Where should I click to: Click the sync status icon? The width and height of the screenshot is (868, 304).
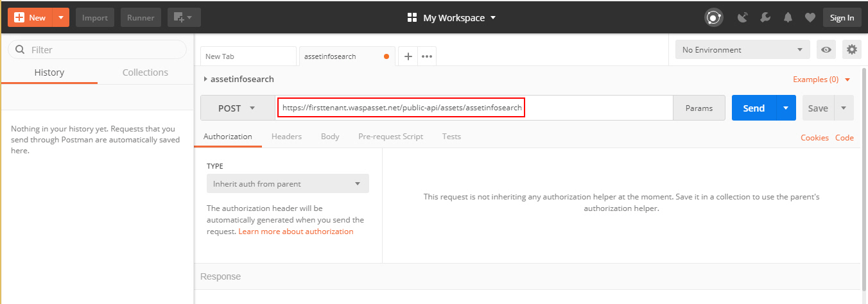coord(713,18)
